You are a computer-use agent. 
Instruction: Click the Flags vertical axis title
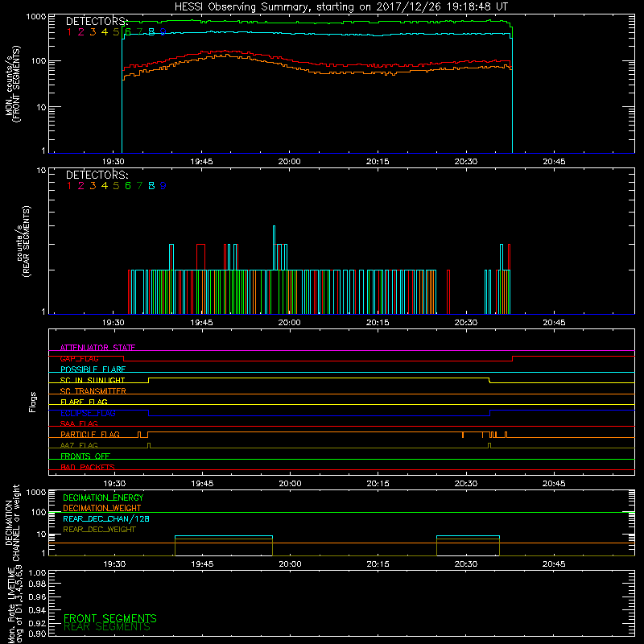coord(33,402)
